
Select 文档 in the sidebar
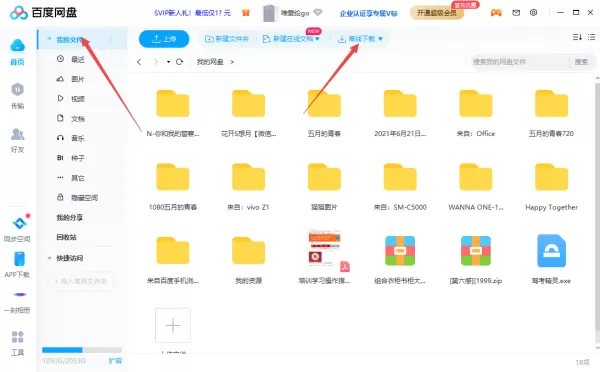pos(78,119)
